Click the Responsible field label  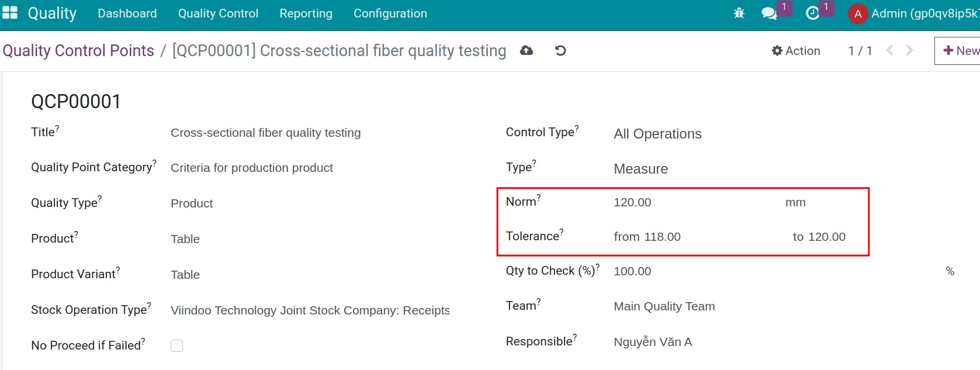tap(539, 341)
